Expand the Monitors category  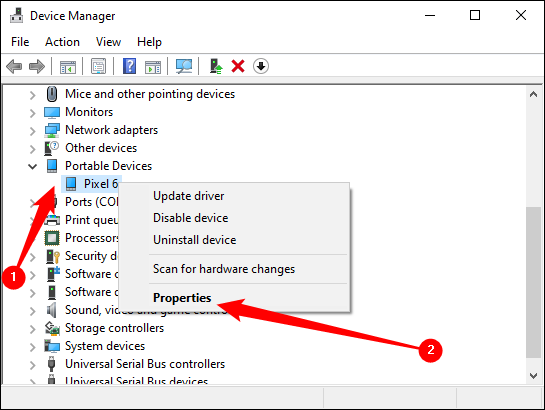point(32,113)
